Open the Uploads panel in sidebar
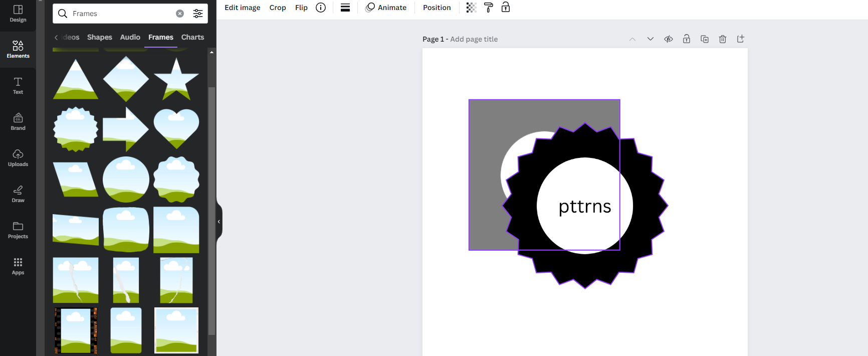Image resolution: width=868 pixels, height=356 pixels. tap(18, 158)
